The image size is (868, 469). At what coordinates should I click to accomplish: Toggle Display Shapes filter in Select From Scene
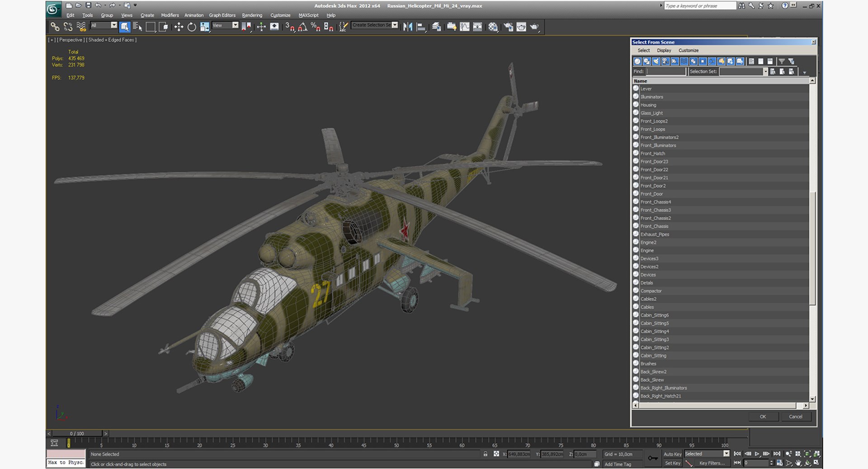[647, 61]
